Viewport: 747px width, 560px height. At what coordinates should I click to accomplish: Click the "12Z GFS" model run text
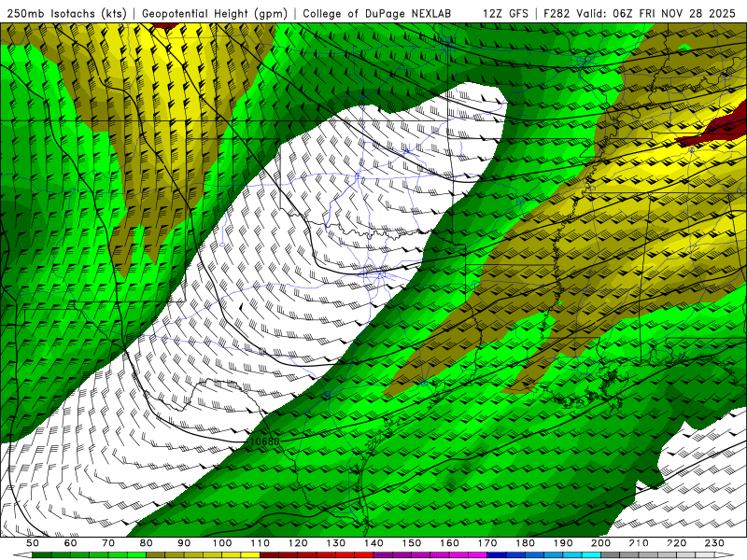[505, 14]
